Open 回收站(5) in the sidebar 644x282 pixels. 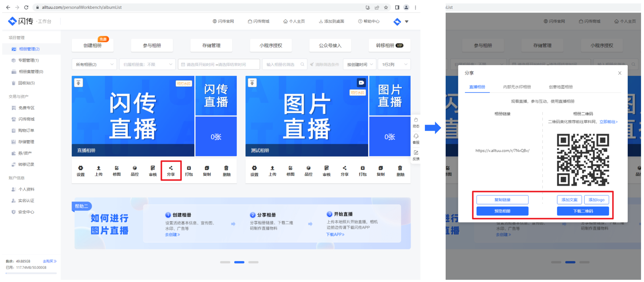point(26,83)
